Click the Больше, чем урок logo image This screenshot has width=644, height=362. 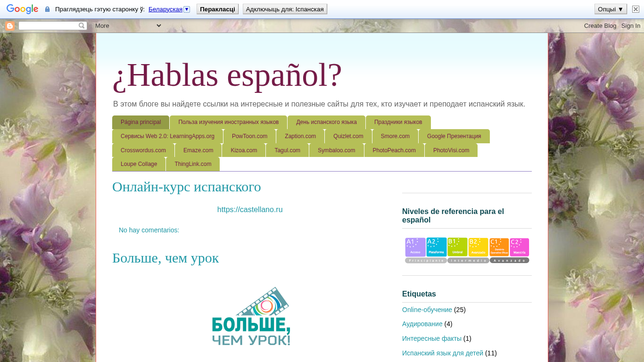251,316
